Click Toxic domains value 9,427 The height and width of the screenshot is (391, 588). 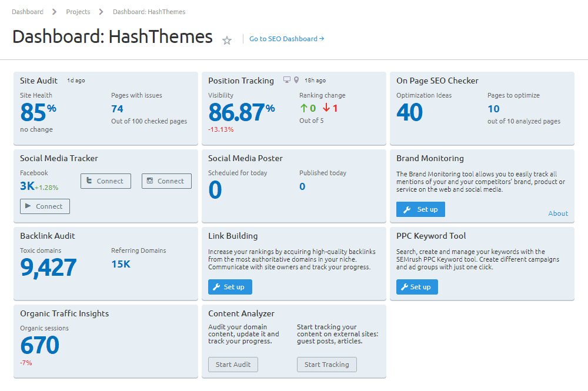click(x=48, y=268)
